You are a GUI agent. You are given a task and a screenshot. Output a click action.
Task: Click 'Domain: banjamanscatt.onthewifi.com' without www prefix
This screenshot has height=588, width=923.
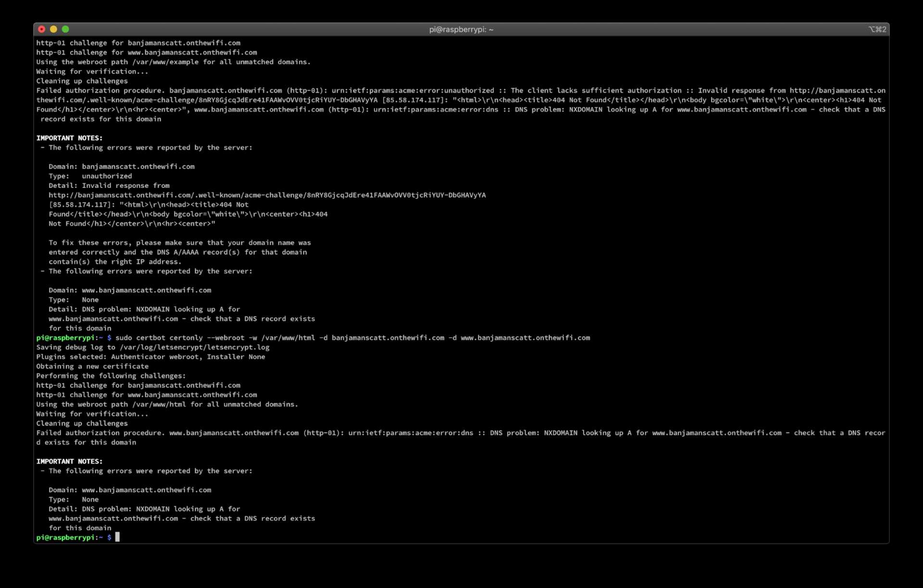coord(122,167)
